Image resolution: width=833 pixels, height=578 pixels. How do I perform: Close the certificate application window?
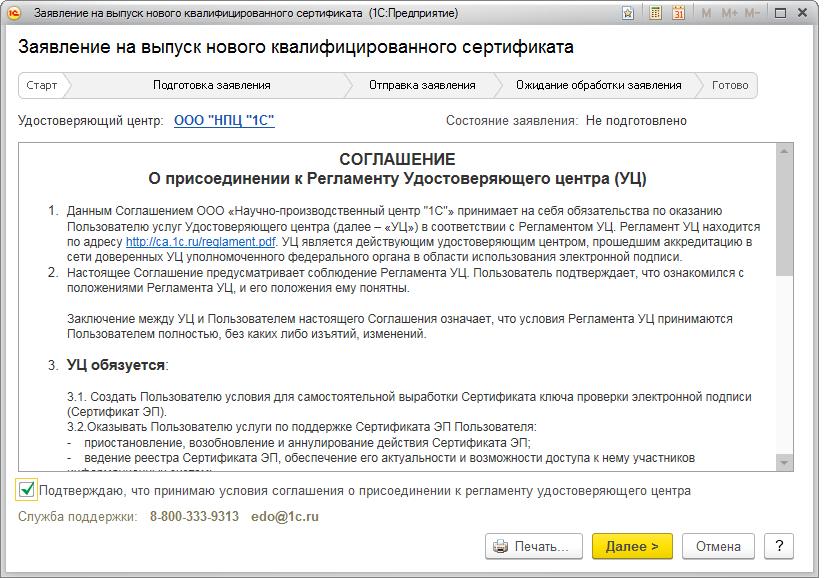coord(803,13)
